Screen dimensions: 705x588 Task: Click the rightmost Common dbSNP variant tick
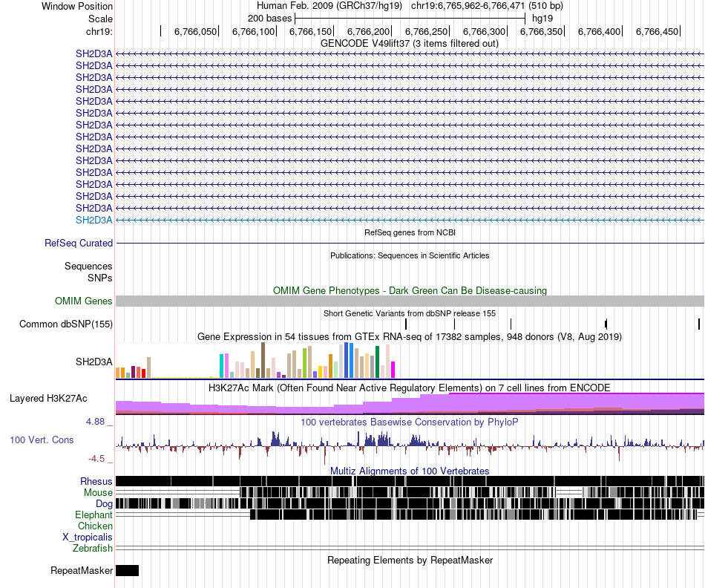699,324
